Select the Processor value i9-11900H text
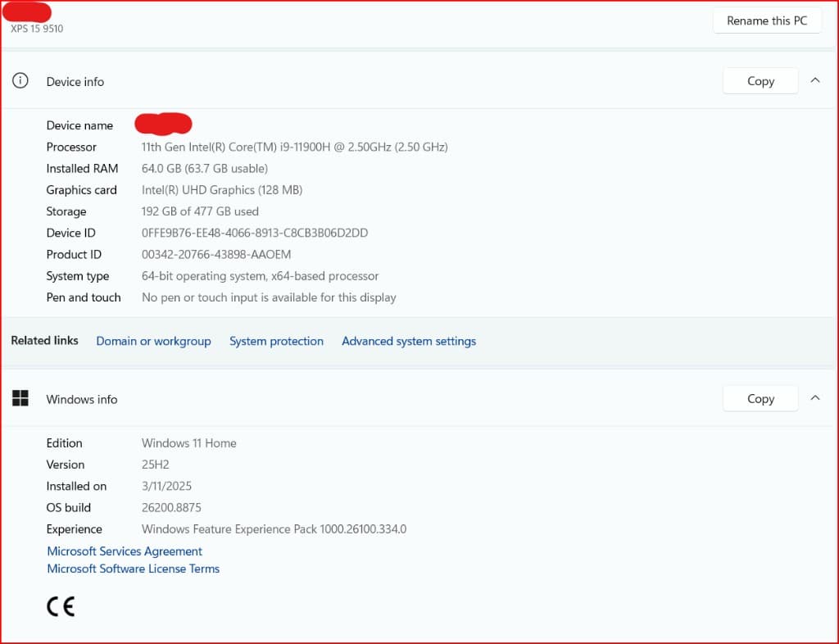This screenshot has height=644, width=839. click(x=295, y=147)
